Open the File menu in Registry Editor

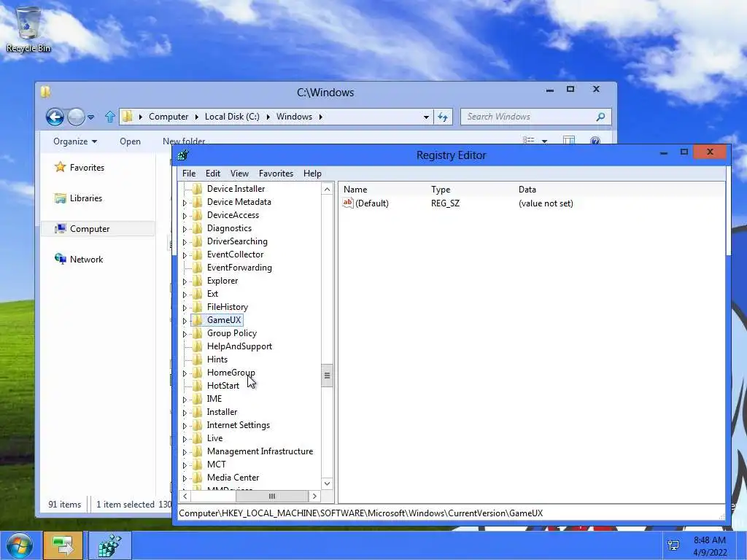point(189,174)
